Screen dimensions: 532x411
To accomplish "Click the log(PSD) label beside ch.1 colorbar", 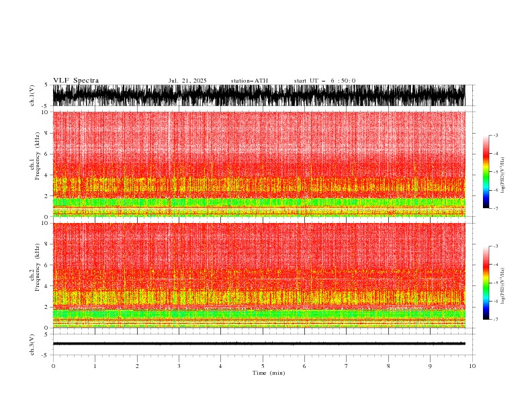I will [503, 175].
